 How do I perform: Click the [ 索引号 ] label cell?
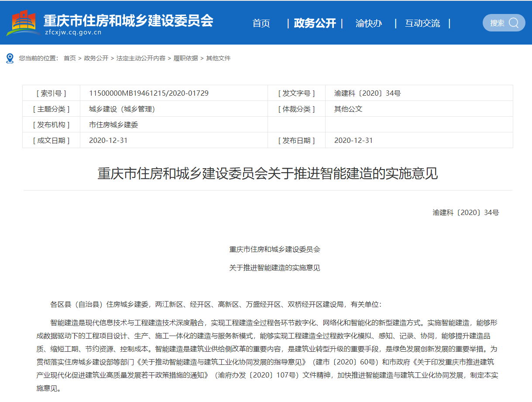(51, 93)
